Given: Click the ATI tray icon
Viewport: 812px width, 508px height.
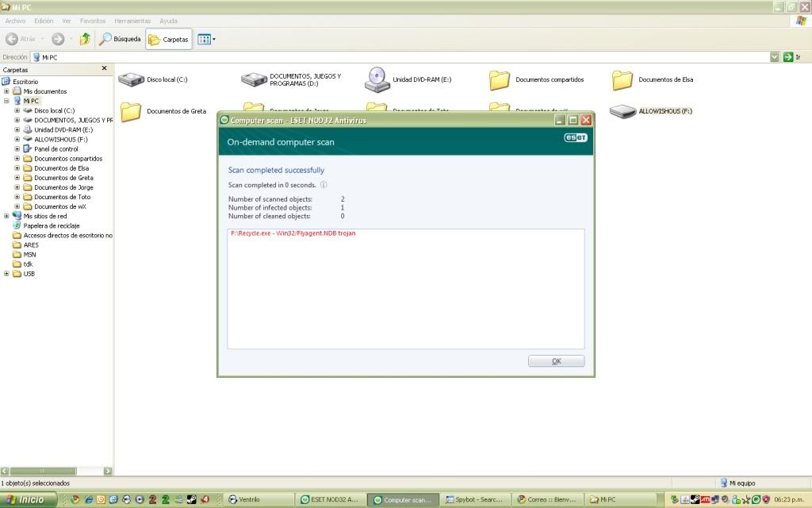Looking at the screenshot, I should coord(705,500).
